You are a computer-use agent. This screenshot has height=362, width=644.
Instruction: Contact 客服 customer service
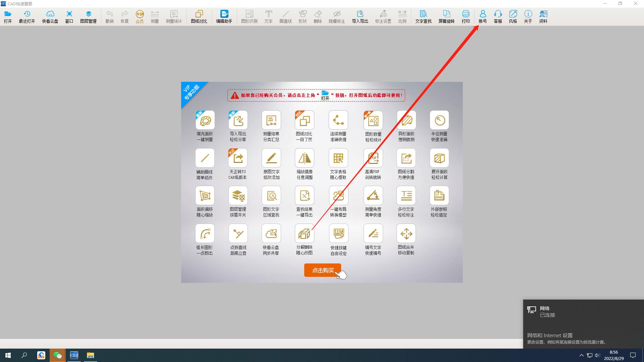[x=498, y=14]
